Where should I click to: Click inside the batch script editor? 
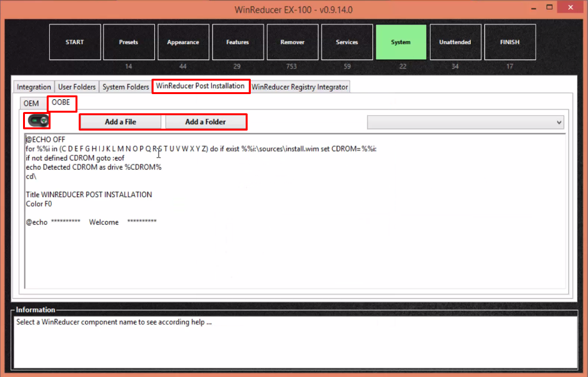(295, 211)
